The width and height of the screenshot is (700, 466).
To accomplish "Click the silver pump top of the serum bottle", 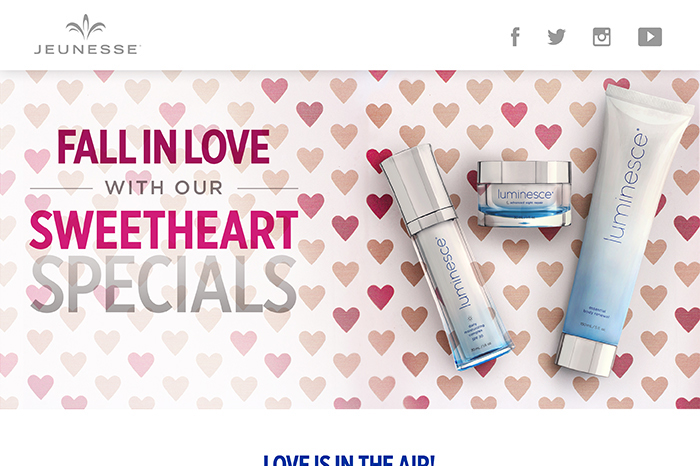I will click(417, 187).
